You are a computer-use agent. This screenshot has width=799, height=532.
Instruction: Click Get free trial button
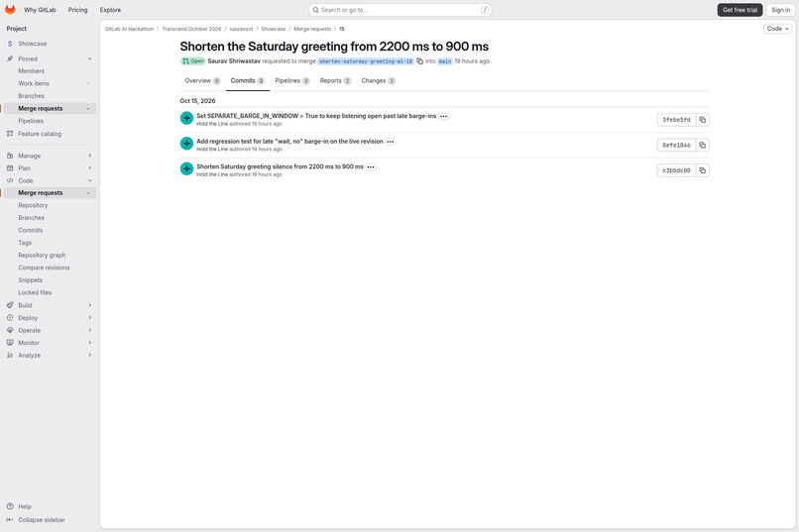click(x=740, y=10)
